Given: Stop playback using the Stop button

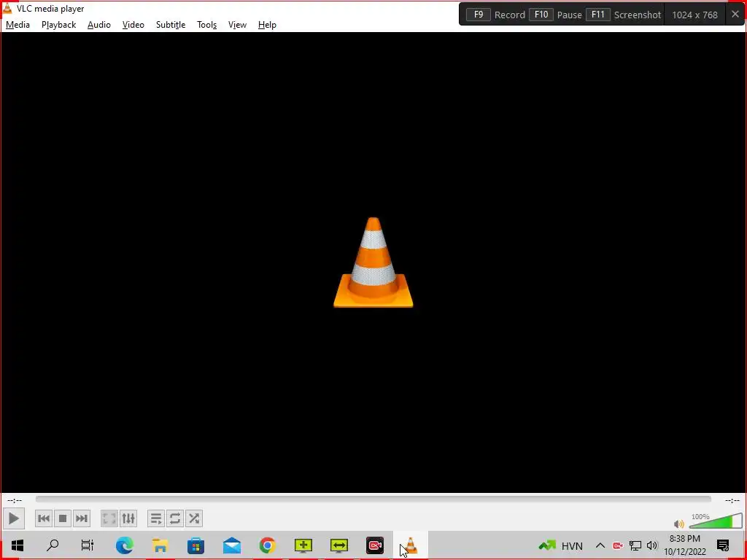Looking at the screenshot, I should pyautogui.click(x=63, y=518).
